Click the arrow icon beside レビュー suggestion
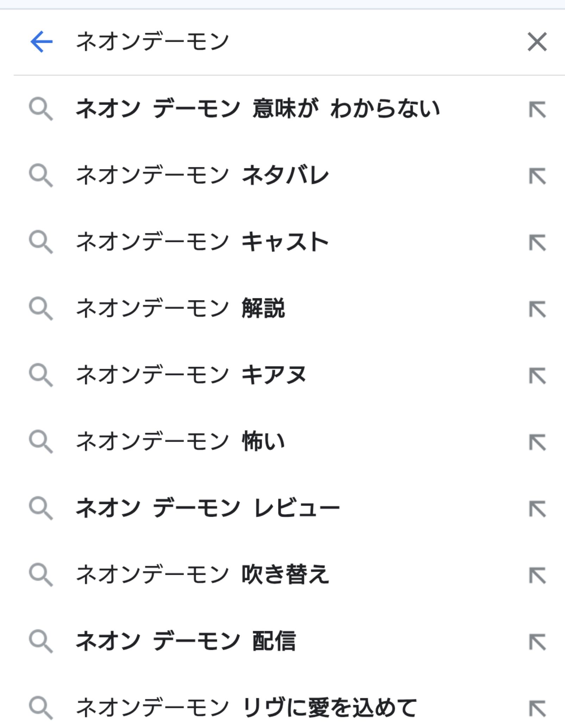This screenshot has width=565, height=728. 537,509
